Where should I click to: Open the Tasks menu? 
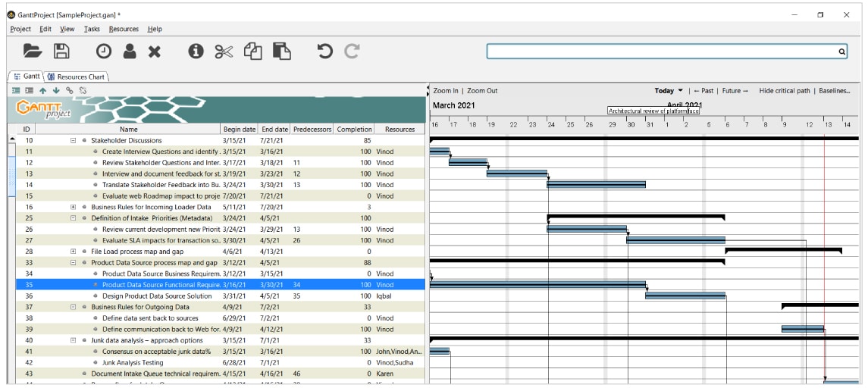tap(92, 29)
